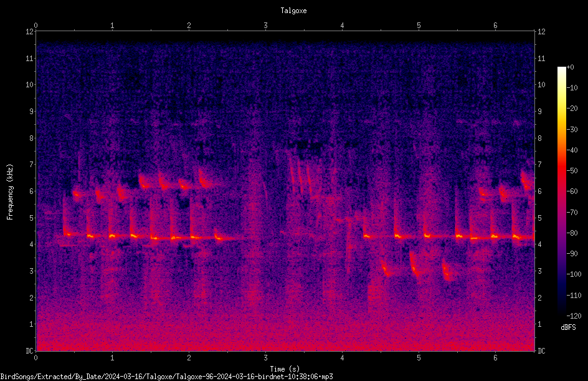The image size is (588, 381).
Task: Click the bright 4.3 kHz note at 1 second
Action: (112, 236)
